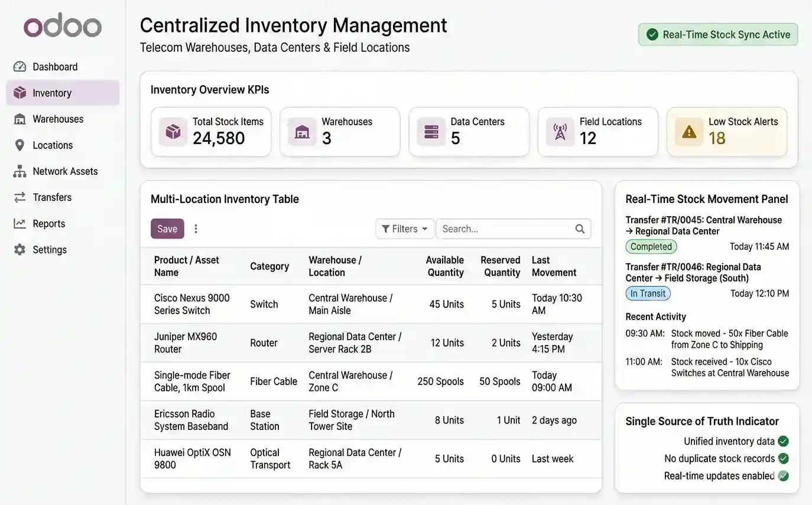
Task: Select the Locations pin icon
Action: 20,145
